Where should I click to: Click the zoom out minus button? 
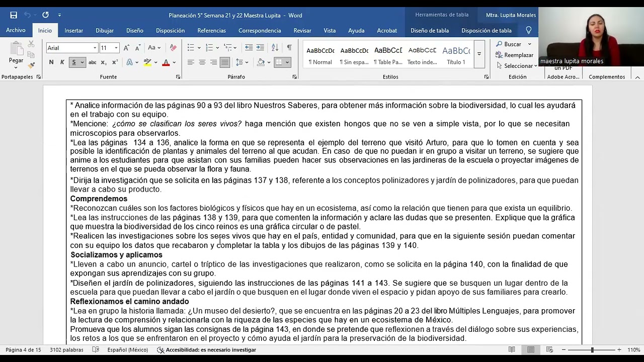563,349
